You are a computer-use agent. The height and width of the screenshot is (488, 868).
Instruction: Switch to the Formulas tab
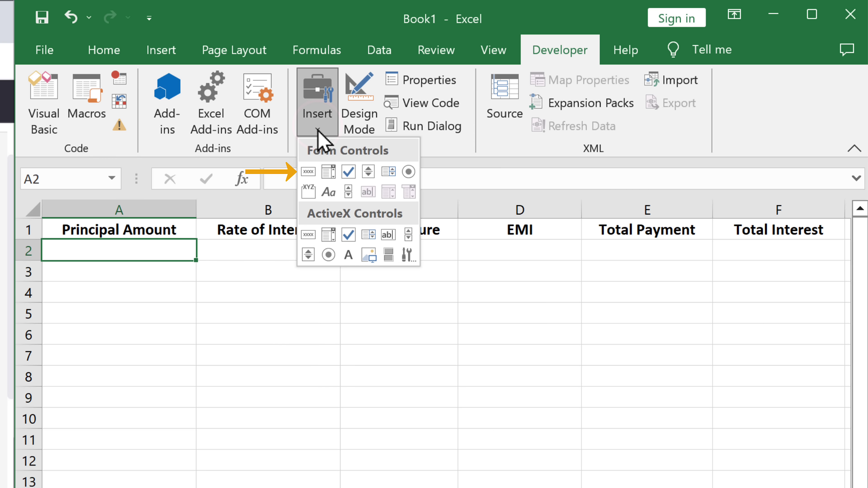click(x=316, y=50)
